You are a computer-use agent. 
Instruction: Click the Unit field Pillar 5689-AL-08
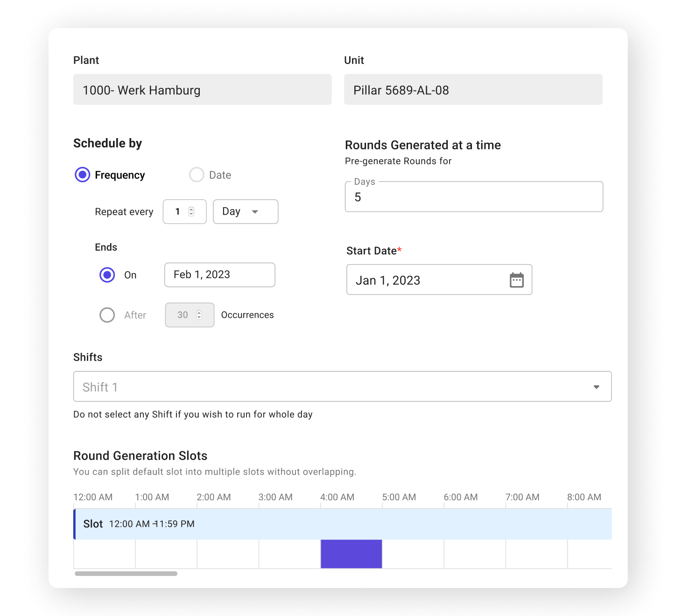pos(473,90)
